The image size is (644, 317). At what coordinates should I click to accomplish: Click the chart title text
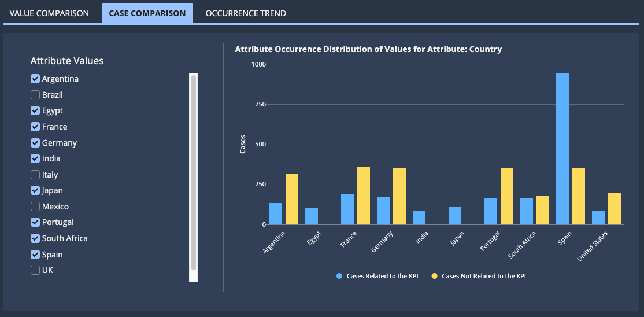368,49
